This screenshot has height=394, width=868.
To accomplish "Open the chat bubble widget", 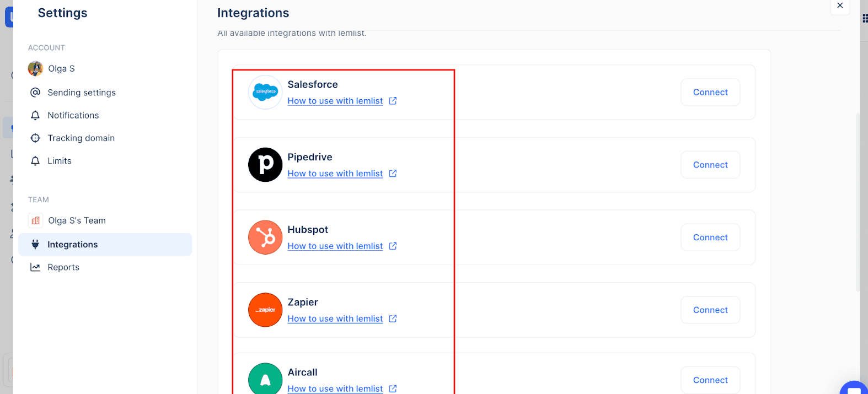I will coord(854,387).
